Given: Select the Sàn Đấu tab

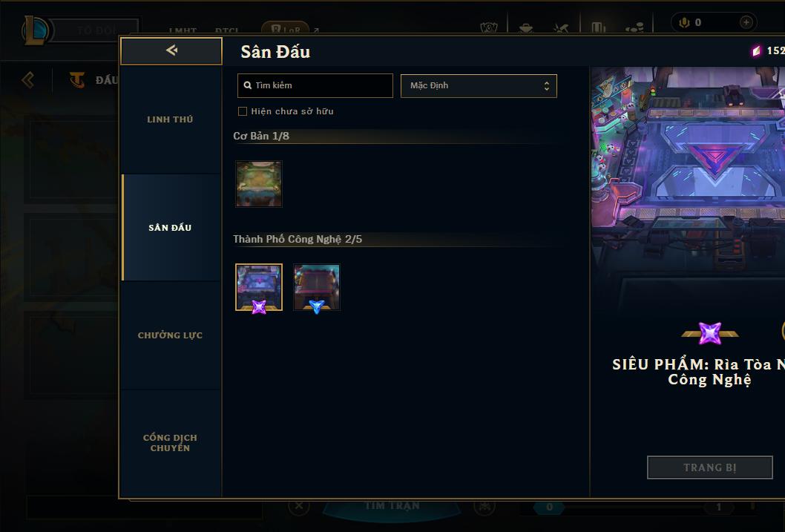Looking at the screenshot, I should pyautogui.click(x=170, y=228).
